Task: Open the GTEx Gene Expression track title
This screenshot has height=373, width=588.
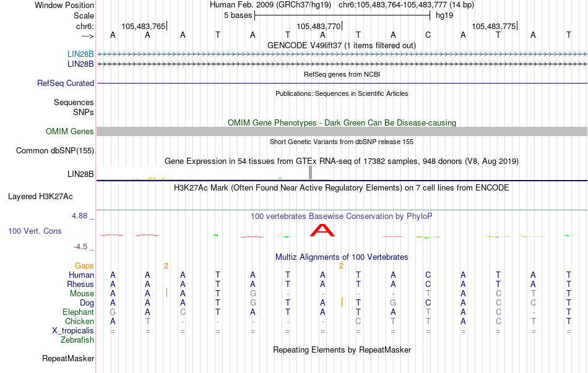Action: pos(342,161)
